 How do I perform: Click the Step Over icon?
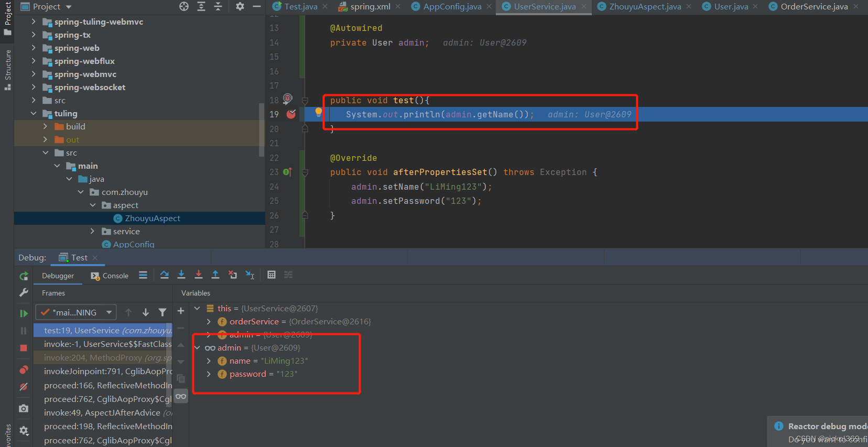click(x=165, y=275)
